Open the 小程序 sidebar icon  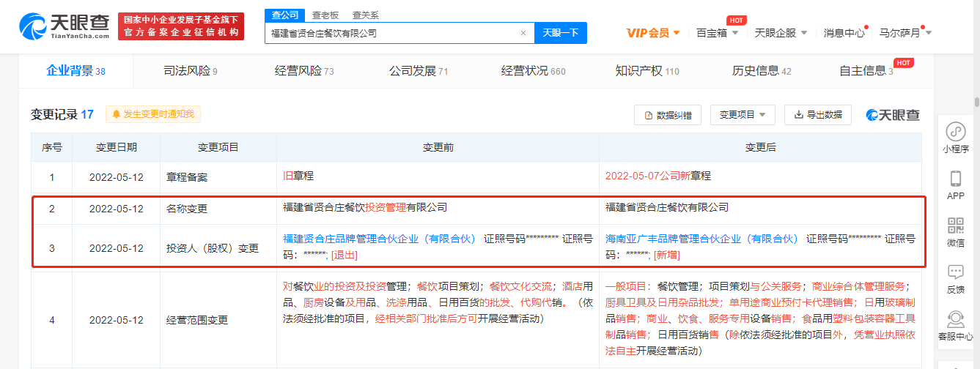[x=955, y=137]
